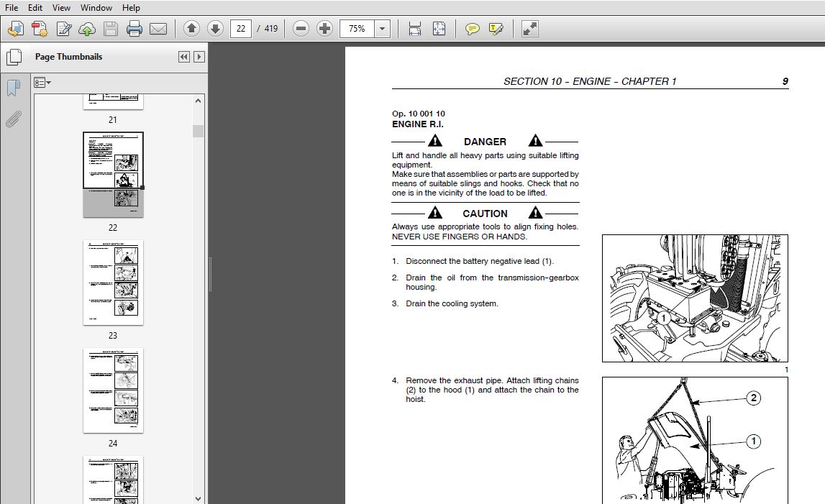Collapse the panel with double-arrow button
Viewport: 825px width, 504px height.
pyautogui.click(x=183, y=57)
